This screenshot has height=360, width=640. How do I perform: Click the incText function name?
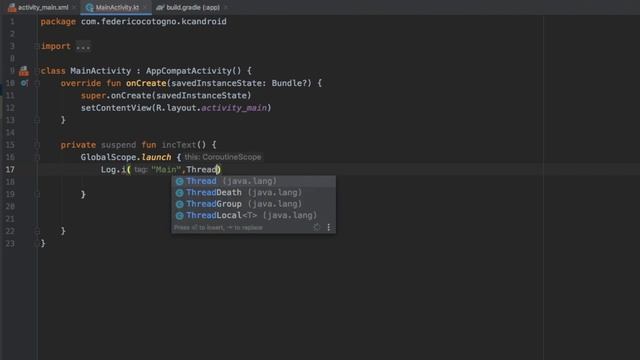[179, 145]
